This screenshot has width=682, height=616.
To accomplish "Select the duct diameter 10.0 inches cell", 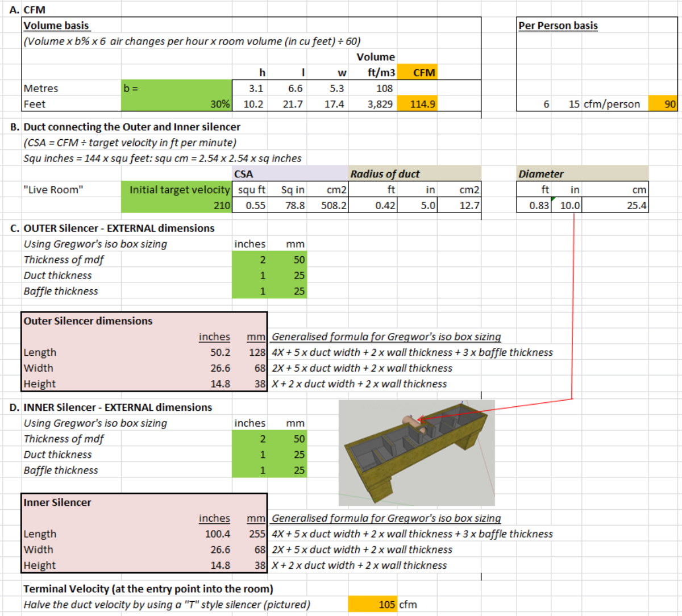I will coord(566,205).
